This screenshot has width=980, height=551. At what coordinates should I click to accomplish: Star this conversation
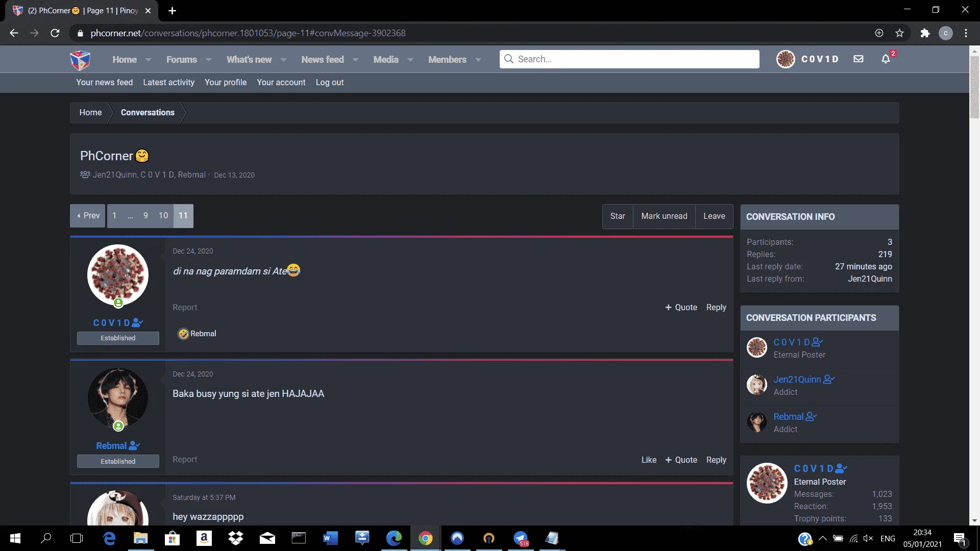pyautogui.click(x=618, y=216)
